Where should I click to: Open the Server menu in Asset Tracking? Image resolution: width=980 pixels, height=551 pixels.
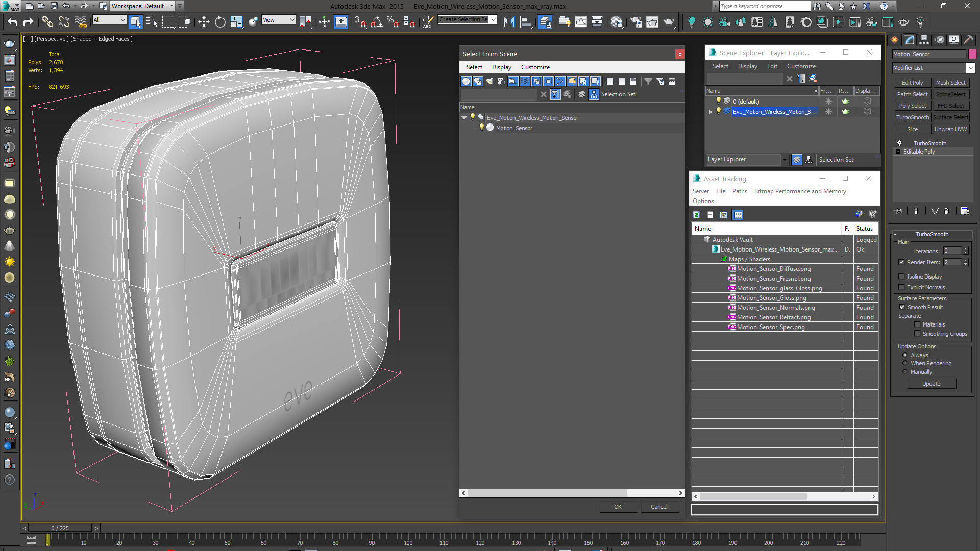tap(700, 191)
